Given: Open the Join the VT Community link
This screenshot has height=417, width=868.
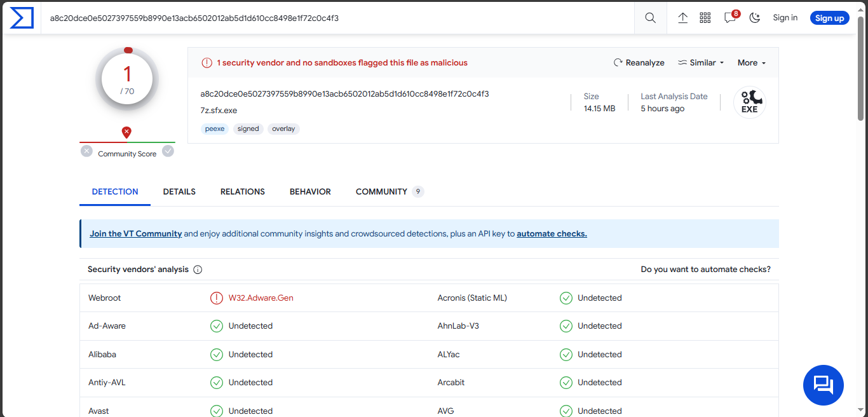Looking at the screenshot, I should [136, 233].
